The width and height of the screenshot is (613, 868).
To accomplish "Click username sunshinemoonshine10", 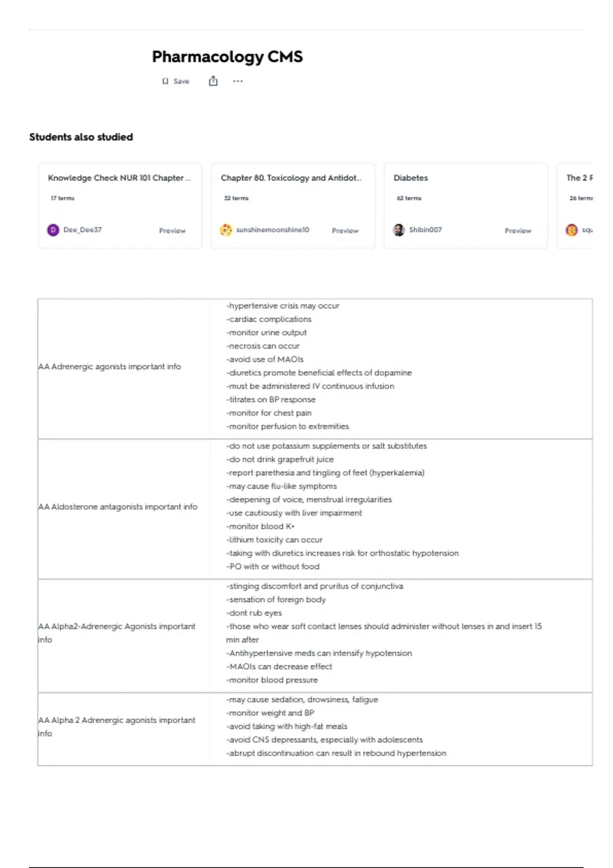I will (273, 230).
